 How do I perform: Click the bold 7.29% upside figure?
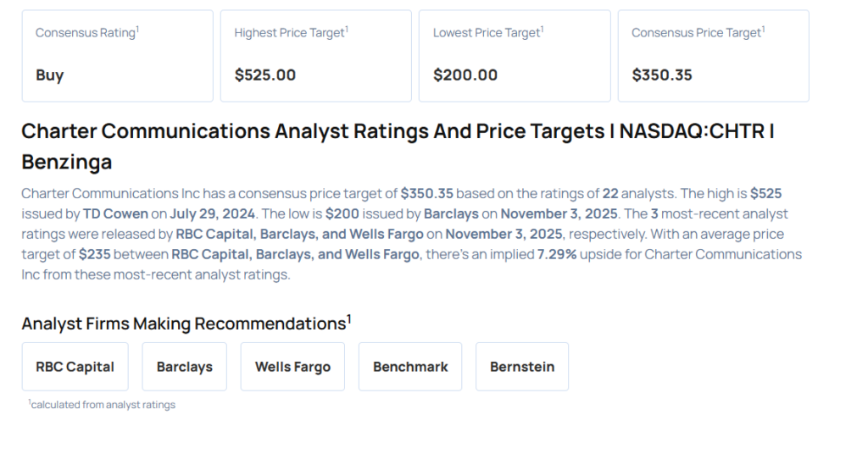tap(558, 255)
